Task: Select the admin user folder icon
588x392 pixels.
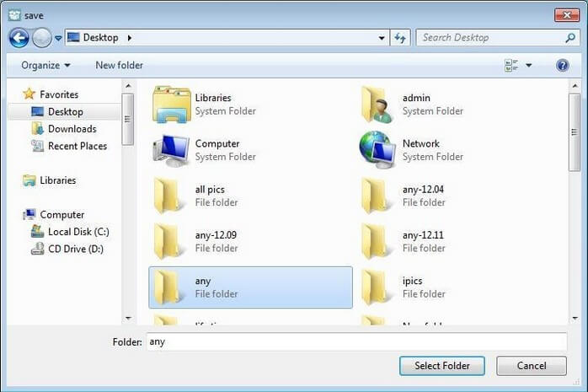Action: (x=377, y=105)
